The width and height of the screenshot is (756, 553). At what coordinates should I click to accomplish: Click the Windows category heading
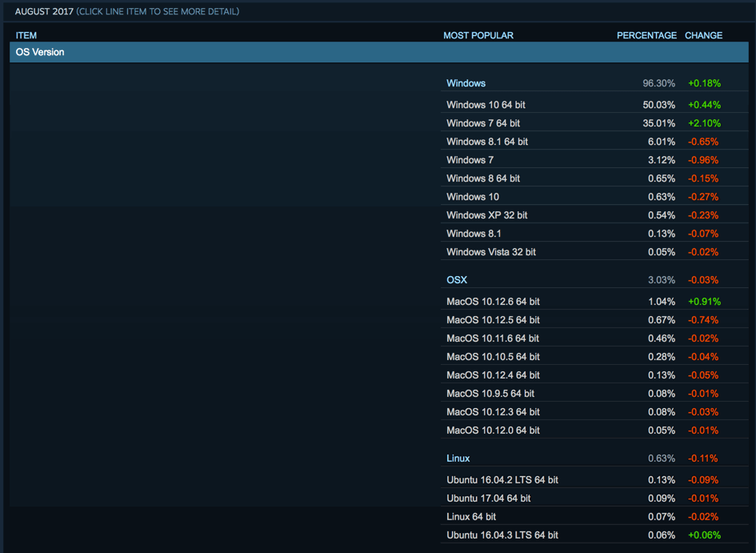pos(466,83)
